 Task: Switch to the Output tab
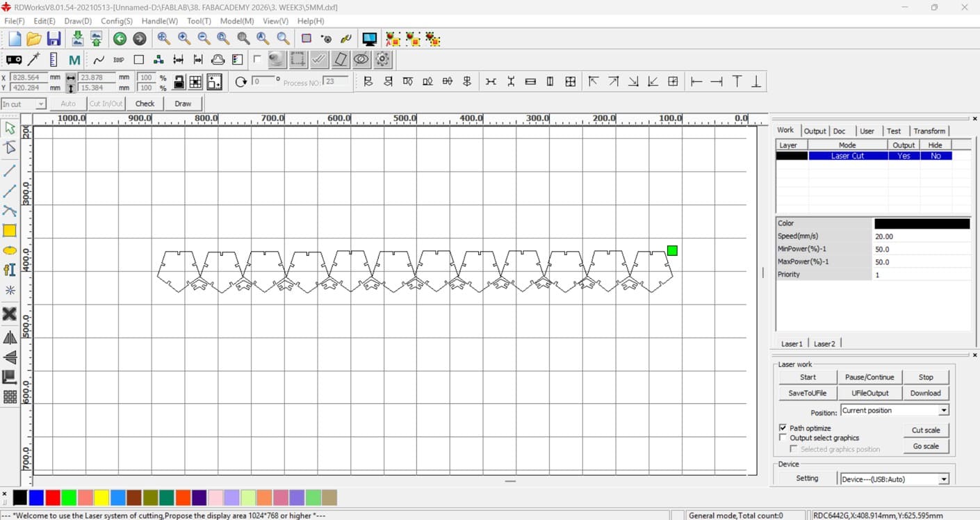pos(815,131)
